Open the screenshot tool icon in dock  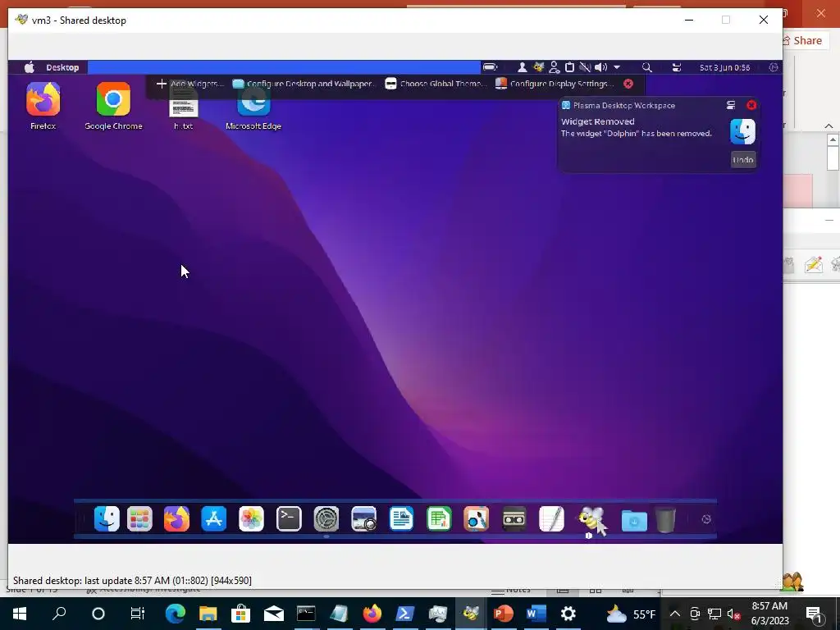pos(363,518)
